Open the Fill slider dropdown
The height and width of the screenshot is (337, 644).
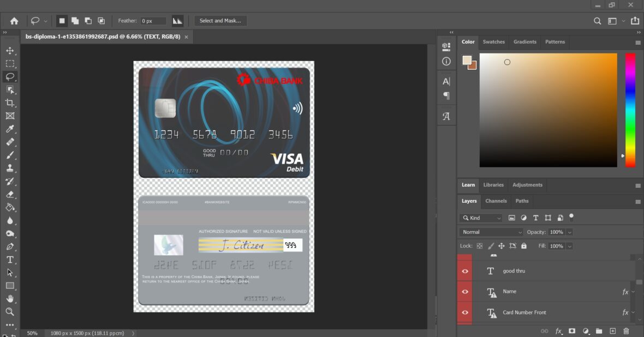(x=569, y=246)
